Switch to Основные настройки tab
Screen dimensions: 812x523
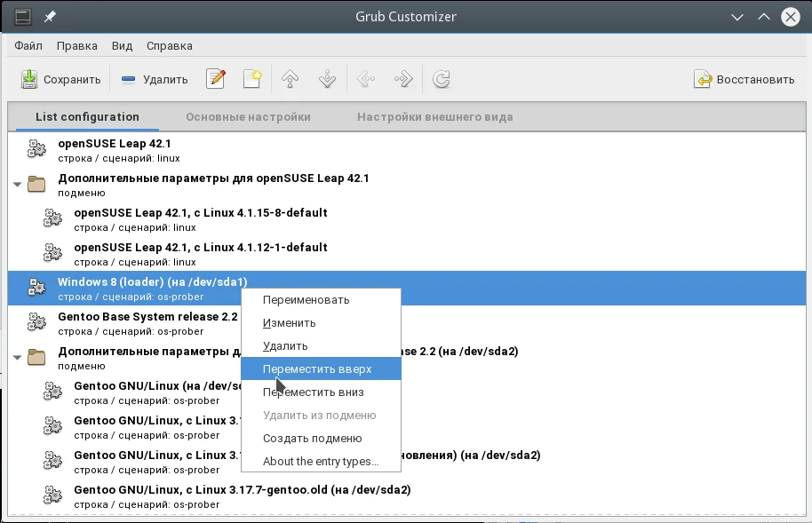coord(248,117)
